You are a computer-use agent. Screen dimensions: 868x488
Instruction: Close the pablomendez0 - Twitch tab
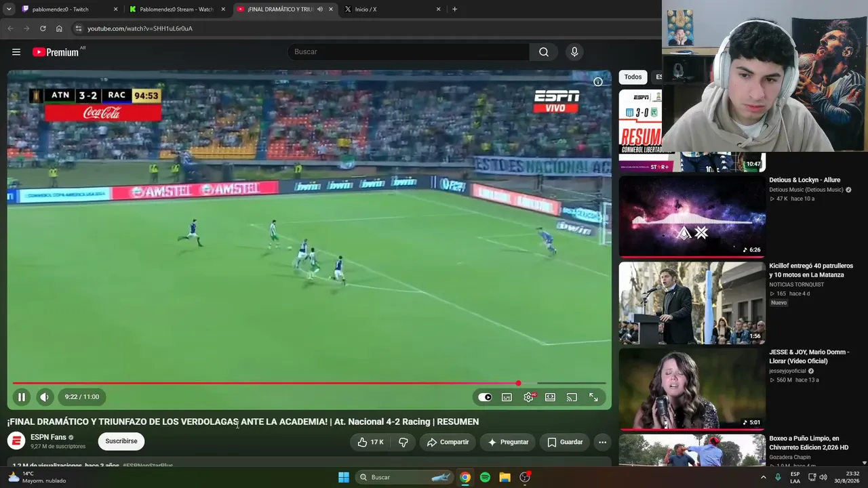click(115, 9)
